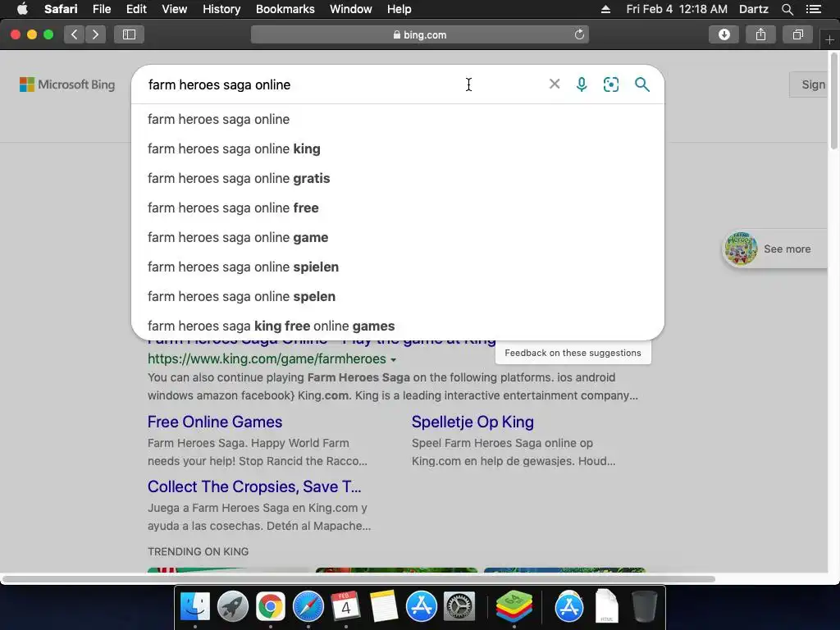840x630 pixels.
Task: Click the Dartz user name
Action: (x=753, y=9)
